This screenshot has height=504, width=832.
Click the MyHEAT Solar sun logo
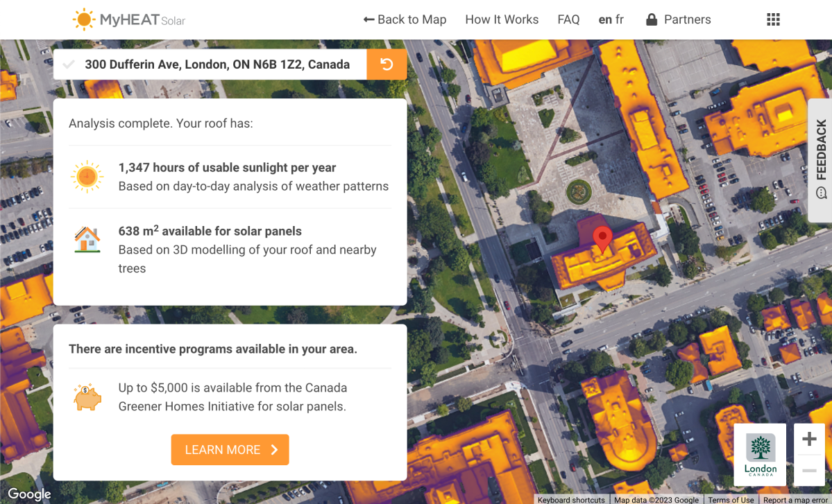(x=85, y=19)
